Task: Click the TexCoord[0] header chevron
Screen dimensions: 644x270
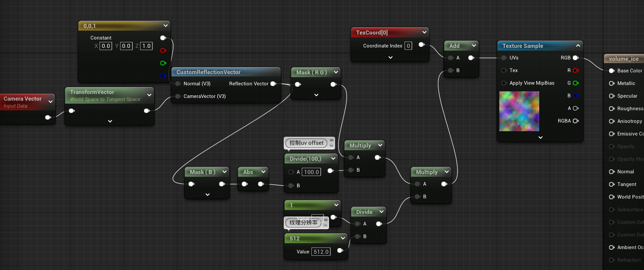Action: point(424,32)
